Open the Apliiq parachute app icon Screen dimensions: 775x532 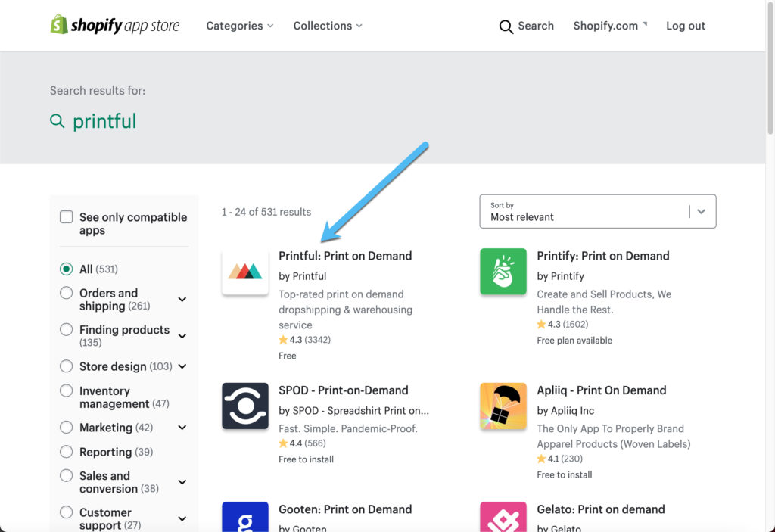[503, 406]
